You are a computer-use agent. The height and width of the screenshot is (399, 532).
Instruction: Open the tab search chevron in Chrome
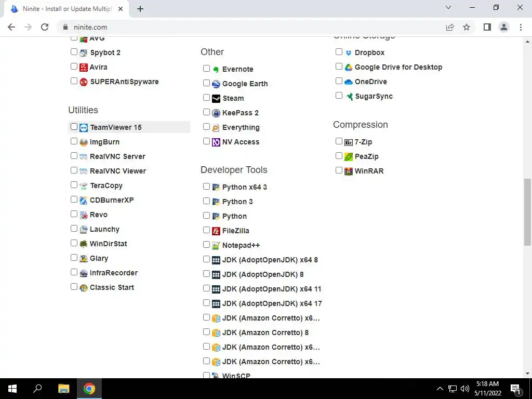[x=448, y=7]
